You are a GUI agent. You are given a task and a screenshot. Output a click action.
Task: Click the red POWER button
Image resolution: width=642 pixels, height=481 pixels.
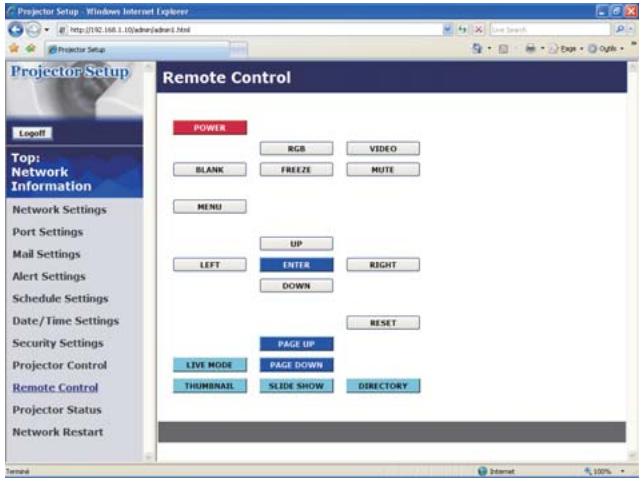[210, 128]
